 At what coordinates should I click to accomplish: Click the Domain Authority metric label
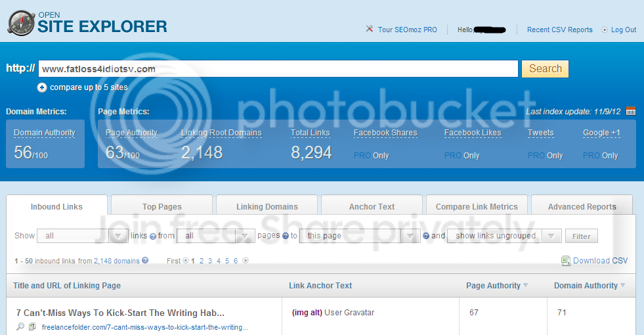coord(45,132)
